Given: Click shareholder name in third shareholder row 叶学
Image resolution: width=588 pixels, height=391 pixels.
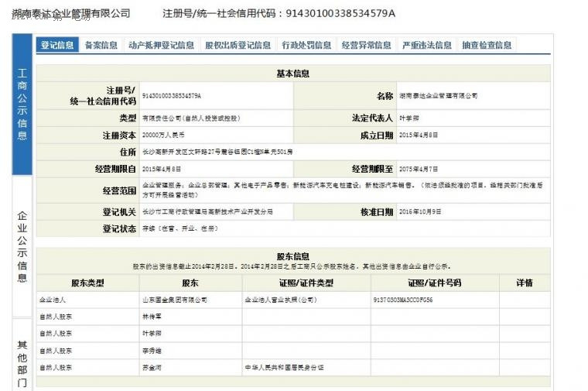Looking at the screenshot, I should (152, 334).
